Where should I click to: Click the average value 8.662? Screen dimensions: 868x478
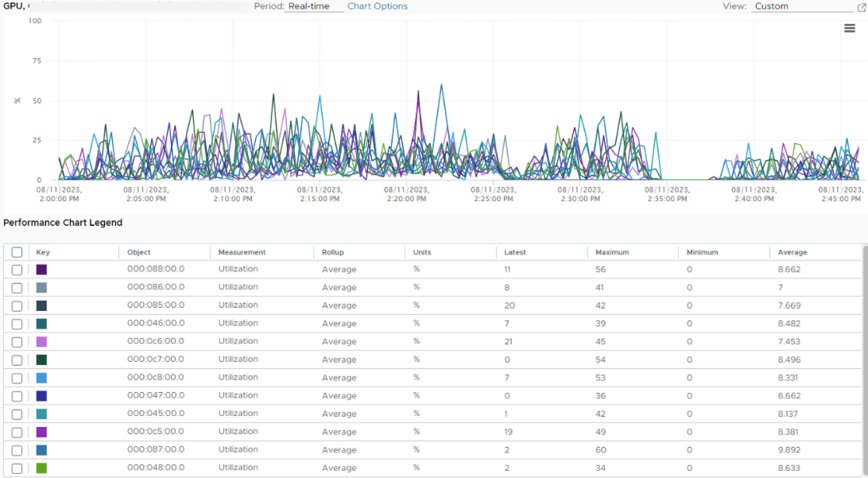click(789, 269)
